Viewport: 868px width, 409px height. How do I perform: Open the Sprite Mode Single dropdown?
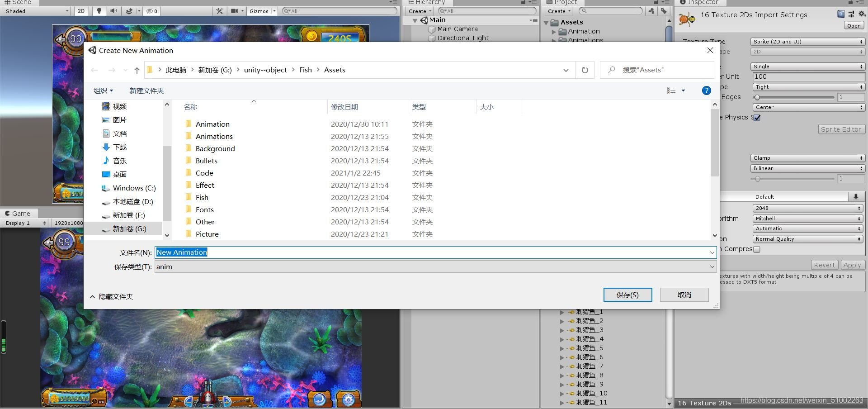pyautogui.click(x=807, y=67)
